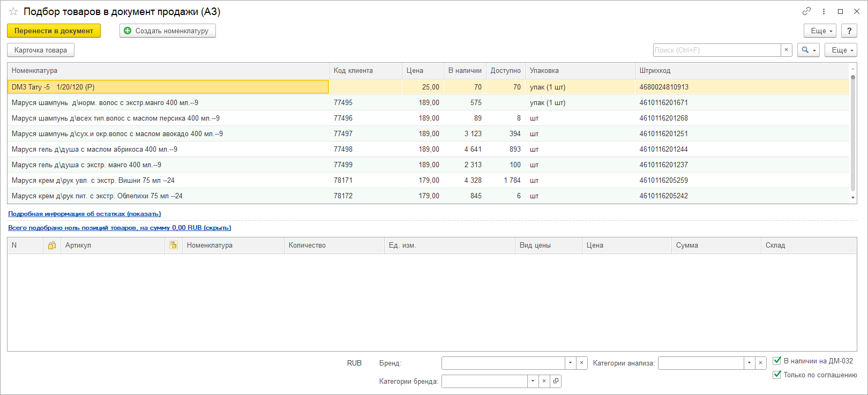Copy link using the chain icon
The width and height of the screenshot is (868, 395).
point(806,11)
